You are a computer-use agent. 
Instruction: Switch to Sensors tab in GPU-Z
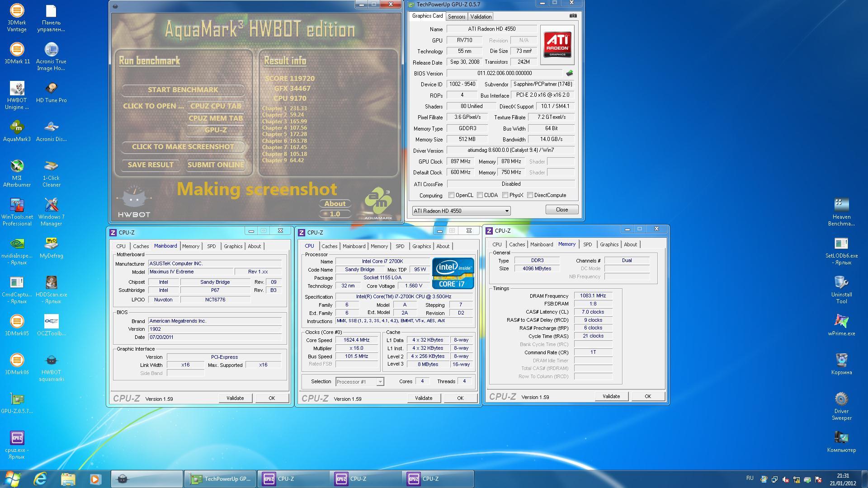(x=456, y=17)
